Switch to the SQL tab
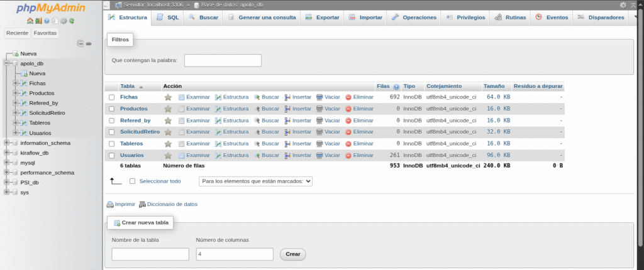Viewport: 644px width, 270px height. [x=167, y=18]
